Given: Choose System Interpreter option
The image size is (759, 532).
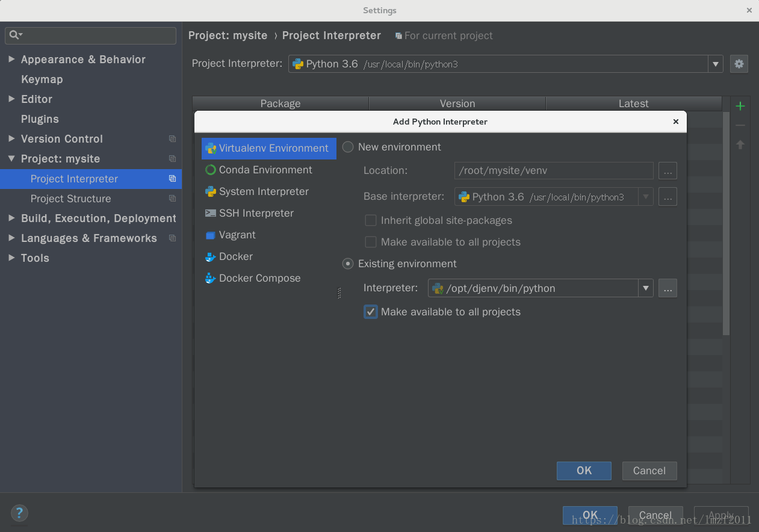Looking at the screenshot, I should click(x=268, y=191).
